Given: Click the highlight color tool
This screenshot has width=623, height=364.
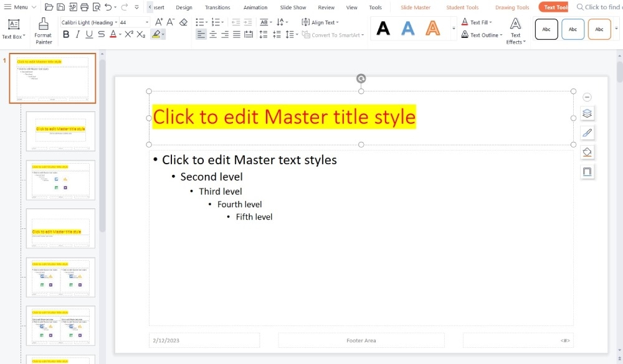Looking at the screenshot, I should click(156, 34).
